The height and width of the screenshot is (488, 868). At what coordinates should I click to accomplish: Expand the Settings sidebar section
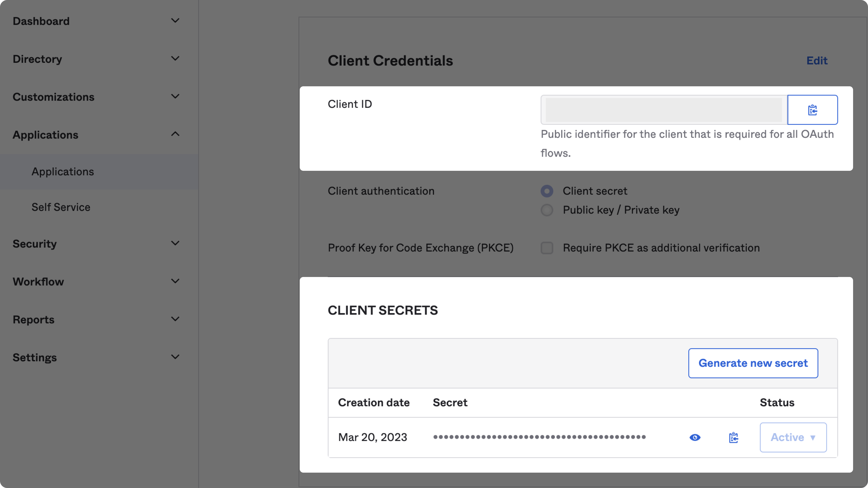pyautogui.click(x=175, y=357)
